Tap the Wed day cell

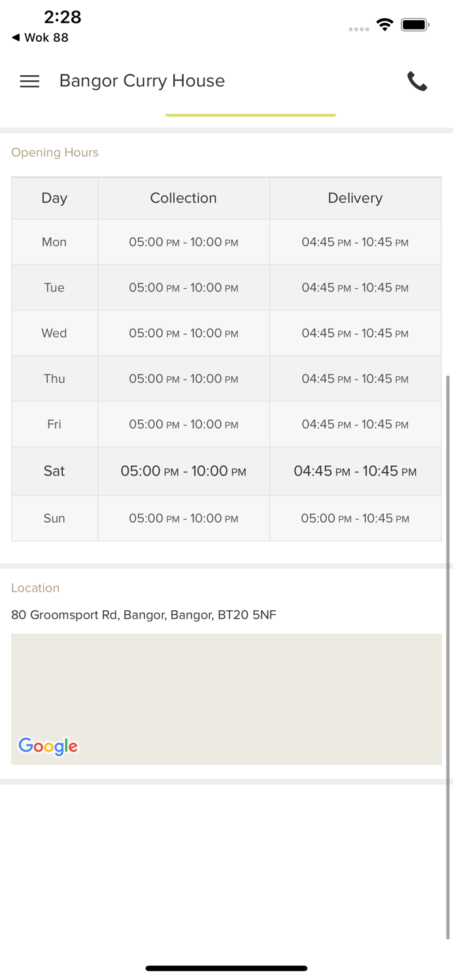pyautogui.click(x=54, y=333)
